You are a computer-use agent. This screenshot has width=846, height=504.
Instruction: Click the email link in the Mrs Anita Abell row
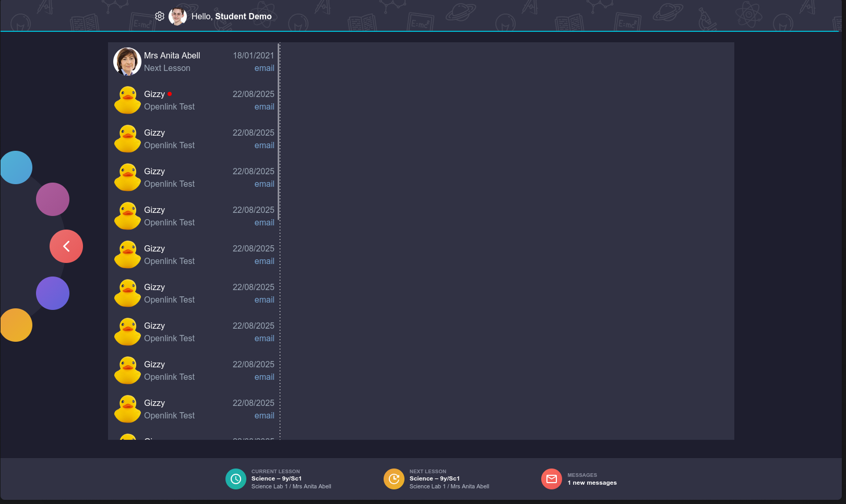click(x=264, y=68)
